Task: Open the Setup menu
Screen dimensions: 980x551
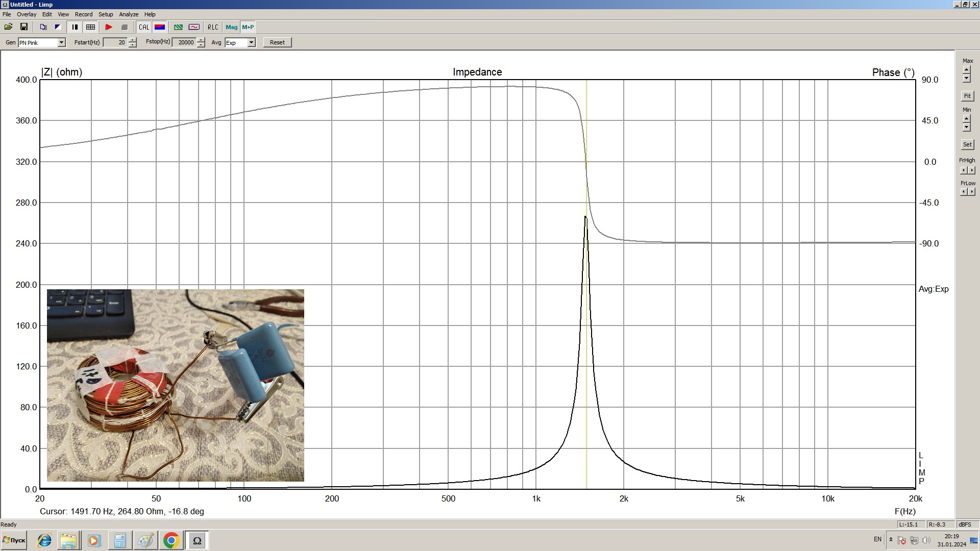Action: point(106,14)
